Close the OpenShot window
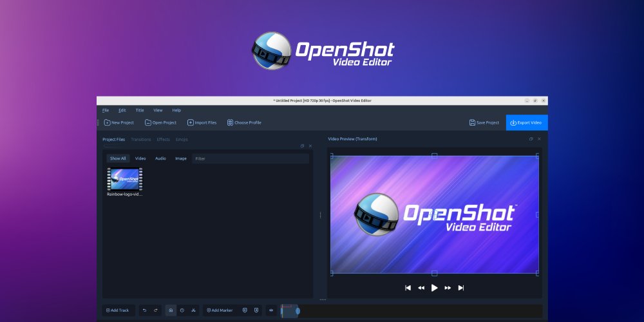This screenshot has width=644, height=322. tap(544, 100)
